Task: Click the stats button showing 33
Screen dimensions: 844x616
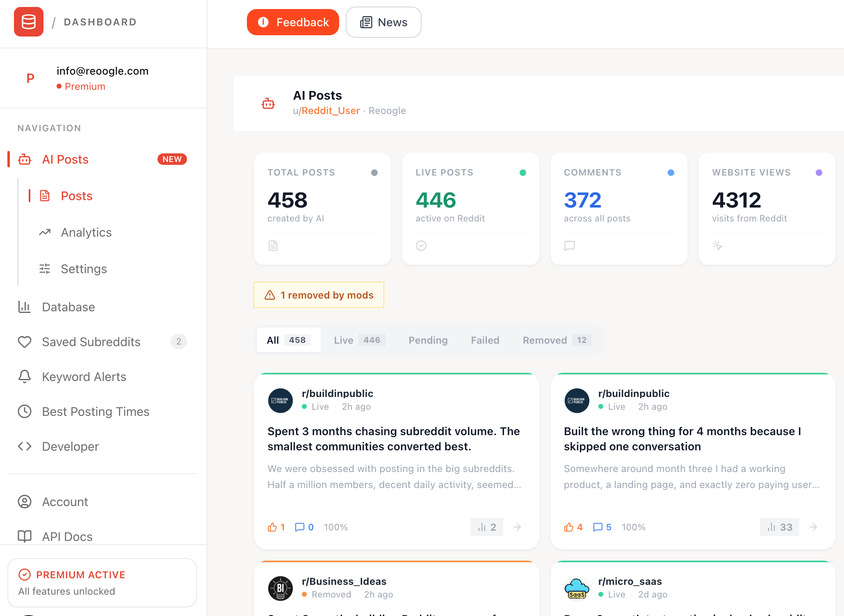Action: 780,527
